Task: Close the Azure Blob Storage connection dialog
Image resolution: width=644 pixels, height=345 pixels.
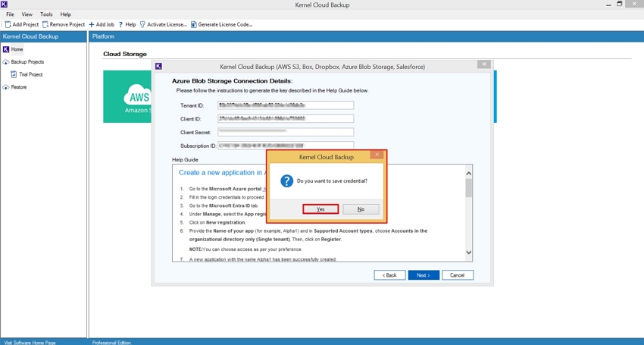Action: [484, 64]
